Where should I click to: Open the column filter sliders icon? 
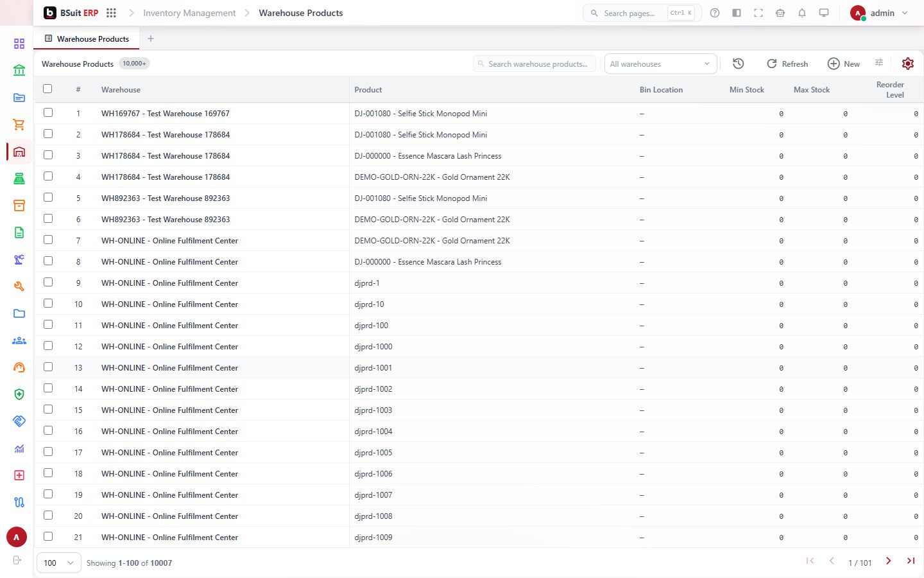tap(879, 62)
